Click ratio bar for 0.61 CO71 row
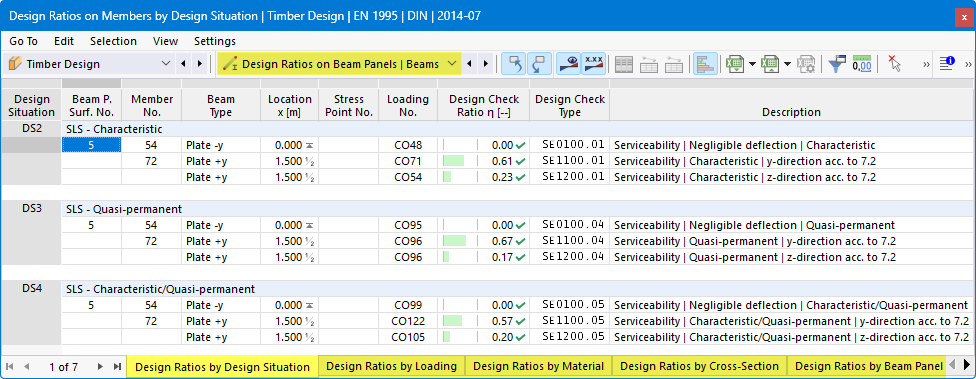976x379 pixels. click(454, 161)
